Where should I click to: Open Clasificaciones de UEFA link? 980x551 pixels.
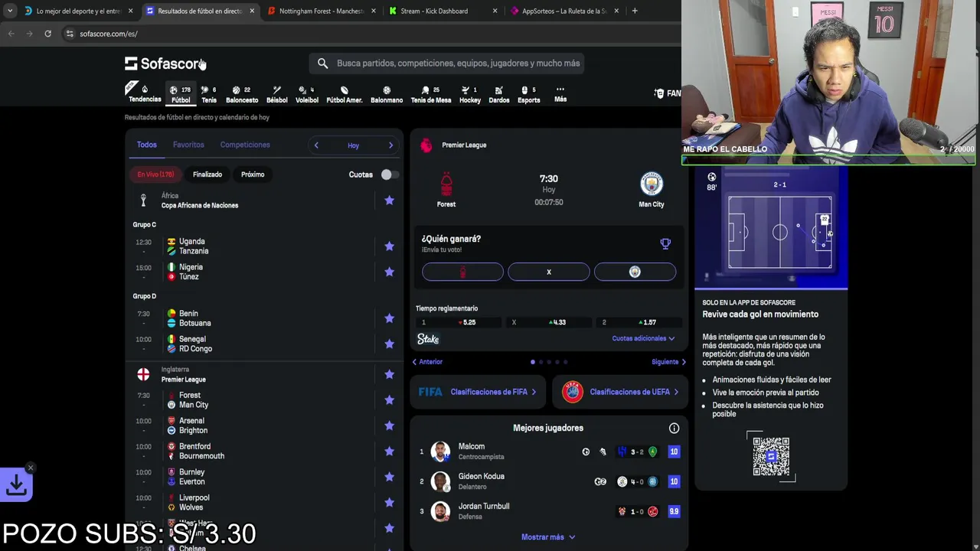click(619, 392)
